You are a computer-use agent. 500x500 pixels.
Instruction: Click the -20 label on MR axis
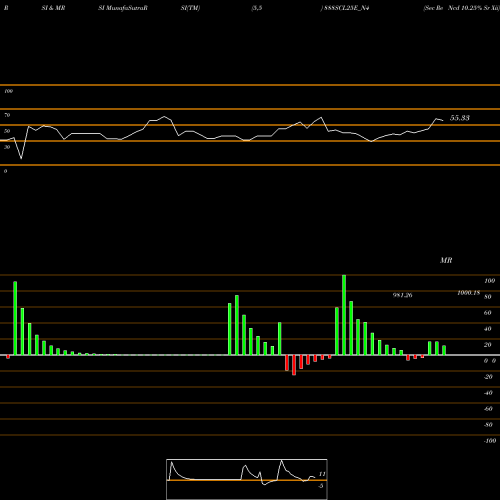tap(488, 377)
